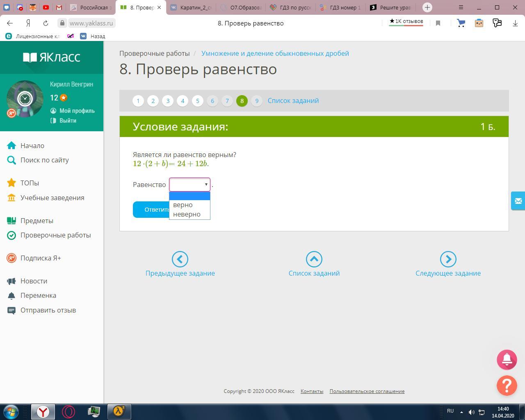Viewport: 525px width, 420px height.
Task: Open Новости in sidebar
Action: click(x=34, y=281)
